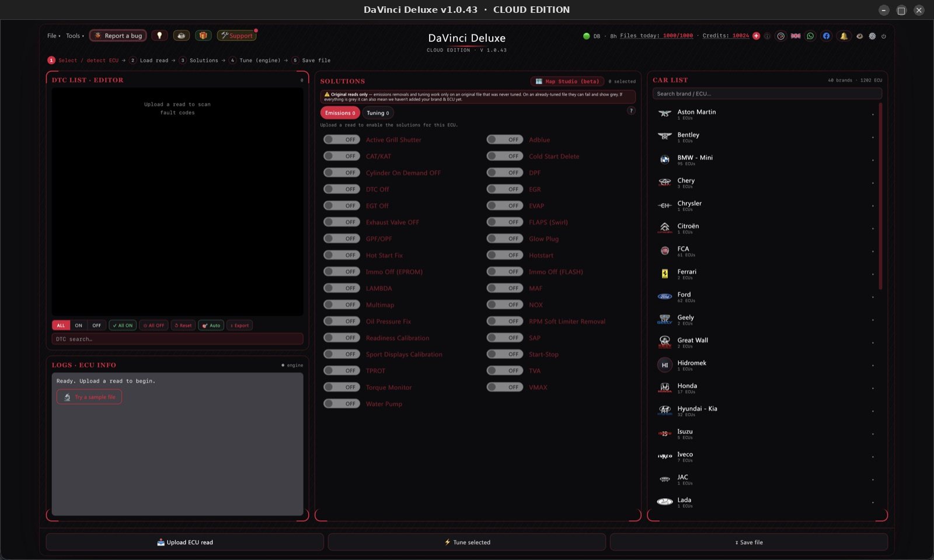Image resolution: width=934 pixels, height=560 pixels.
Task: Click the Export DTC button
Action: [x=239, y=325]
